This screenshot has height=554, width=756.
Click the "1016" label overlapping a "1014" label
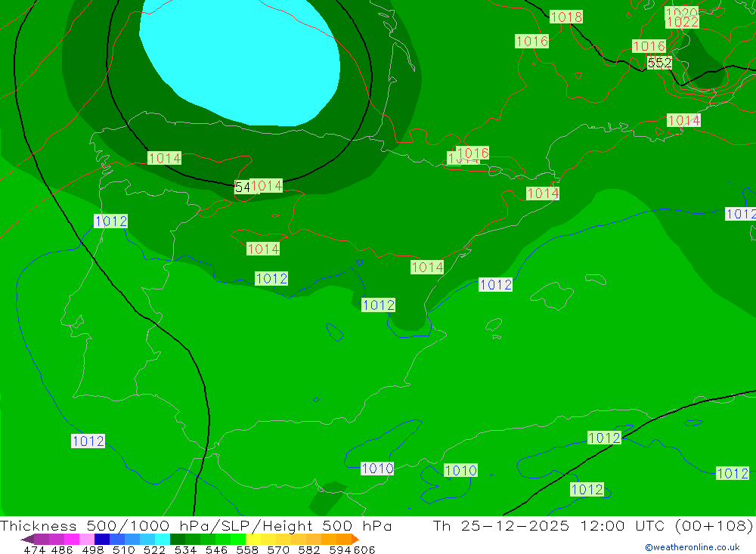point(472,153)
